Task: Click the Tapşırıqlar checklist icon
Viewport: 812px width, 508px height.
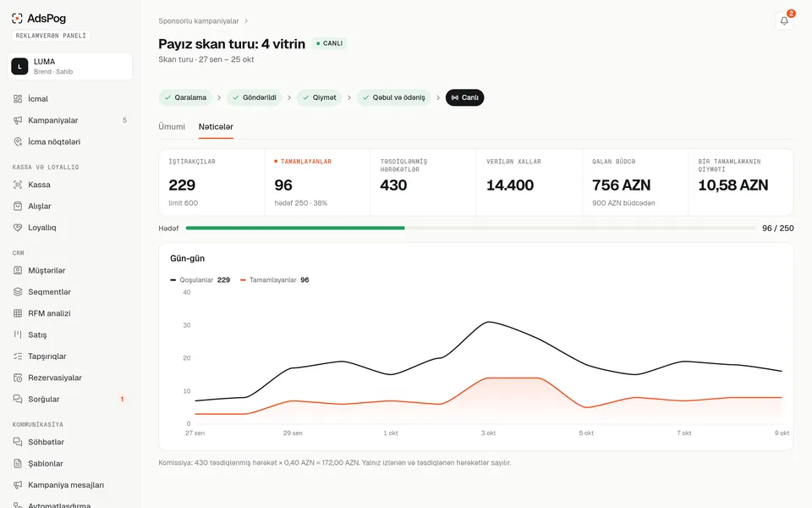Action: tap(18, 356)
